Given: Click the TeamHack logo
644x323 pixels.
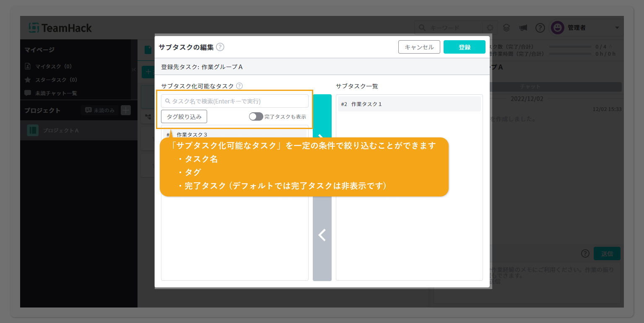Looking at the screenshot, I should click(x=60, y=28).
